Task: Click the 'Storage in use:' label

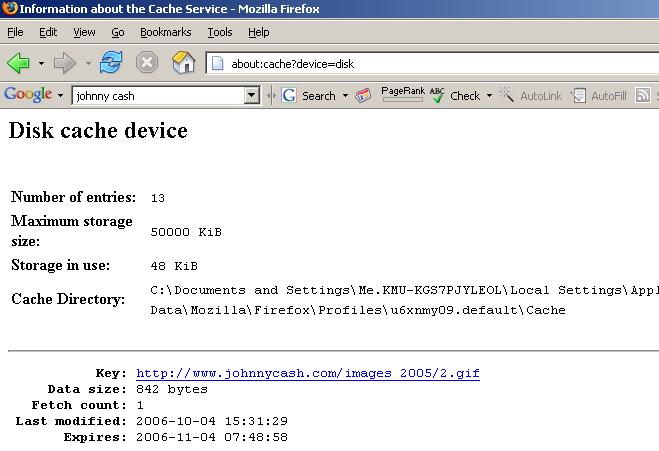Action: tap(61, 265)
